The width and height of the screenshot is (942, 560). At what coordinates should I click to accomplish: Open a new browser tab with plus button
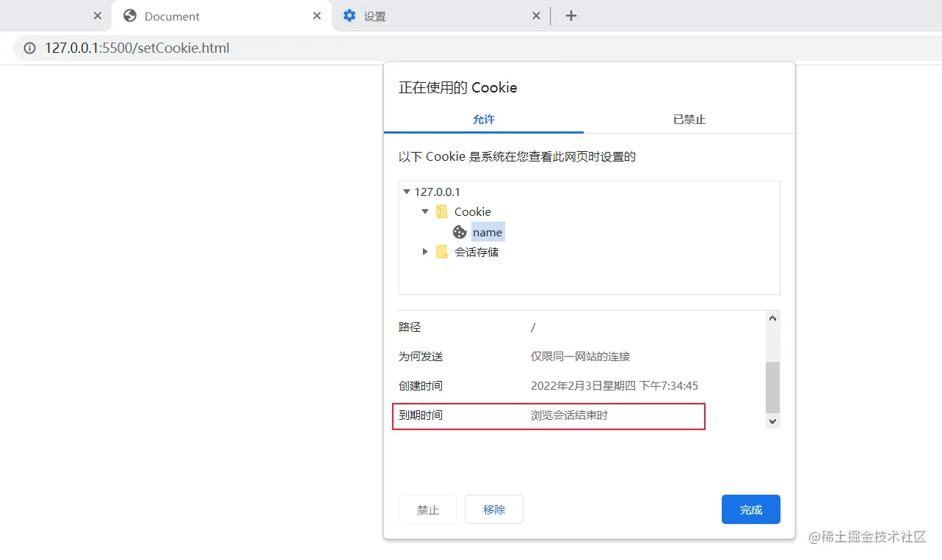(x=571, y=15)
